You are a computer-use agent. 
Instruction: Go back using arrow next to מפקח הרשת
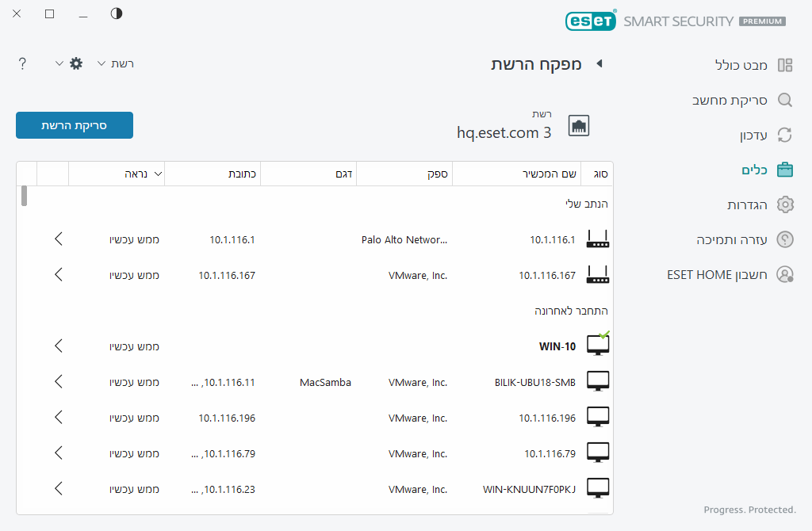pyautogui.click(x=599, y=64)
